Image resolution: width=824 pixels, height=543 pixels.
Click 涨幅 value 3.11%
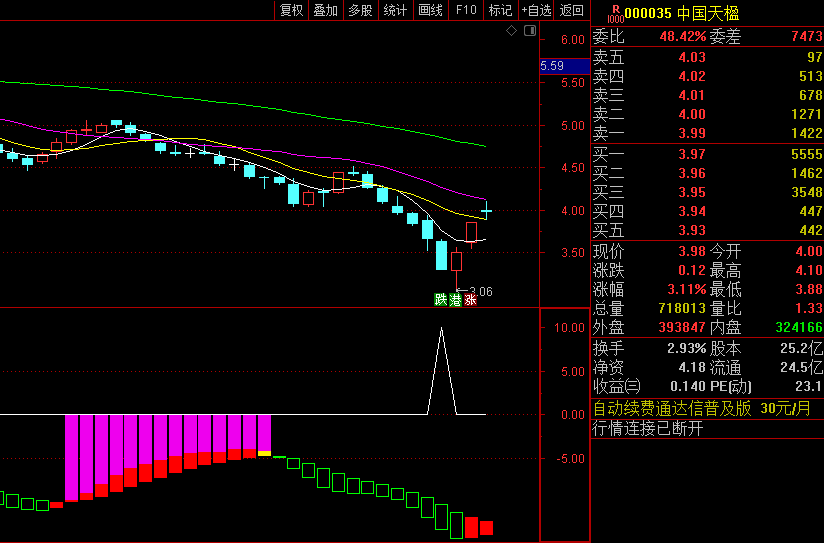pos(686,289)
